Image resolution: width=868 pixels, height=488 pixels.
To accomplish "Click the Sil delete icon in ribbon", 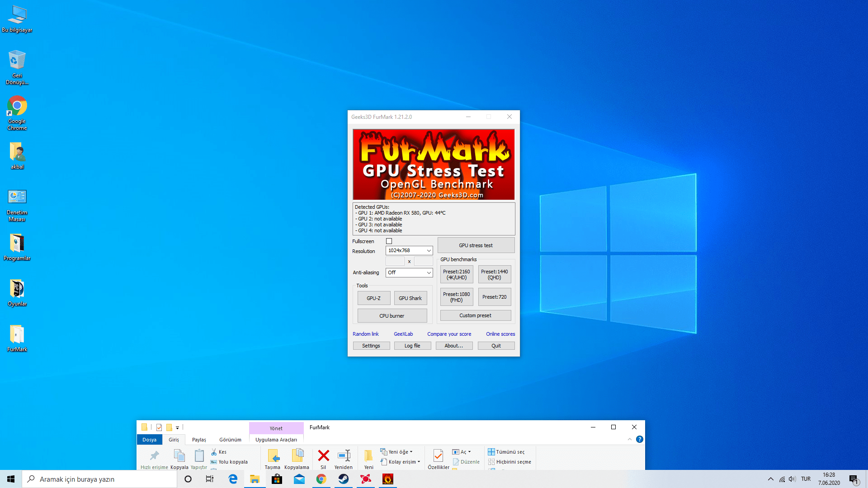I will click(x=323, y=455).
